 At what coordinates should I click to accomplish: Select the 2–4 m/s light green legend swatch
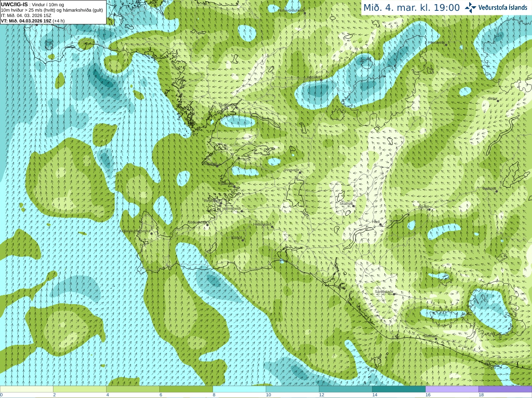coord(80,389)
